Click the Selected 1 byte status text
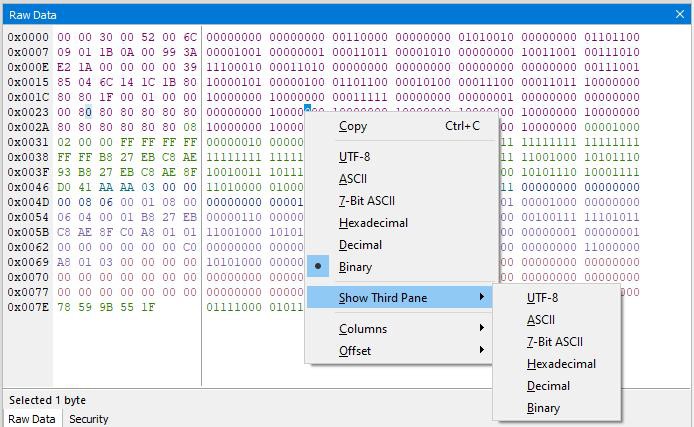The height and width of the screenshot is (427, 694). pyautogui.click(x=47, y=400)
